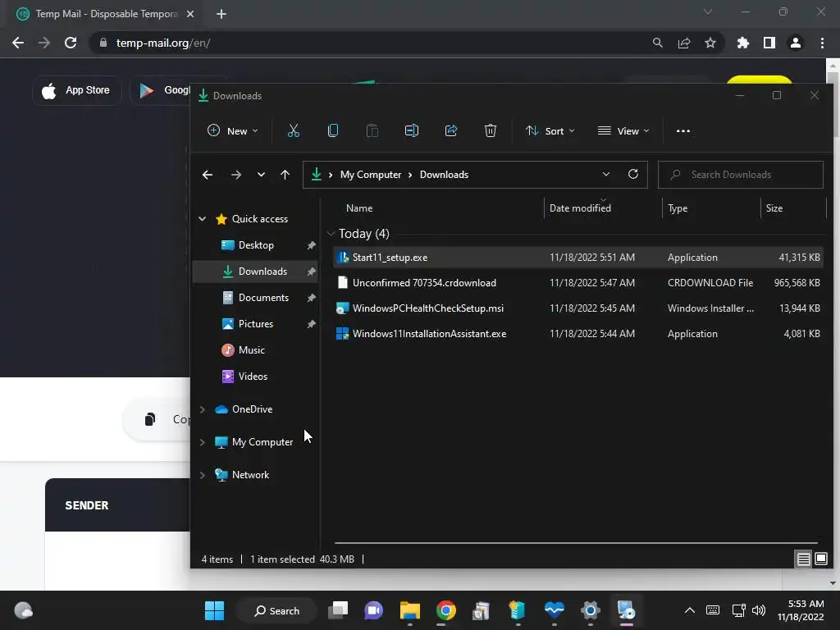Reload the temp-mail.org page in Chrome

(x=71, y=43)
